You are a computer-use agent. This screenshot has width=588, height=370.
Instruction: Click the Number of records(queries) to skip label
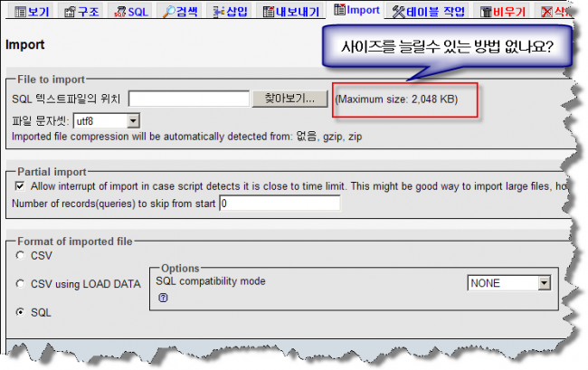click(x=114, y=204)
